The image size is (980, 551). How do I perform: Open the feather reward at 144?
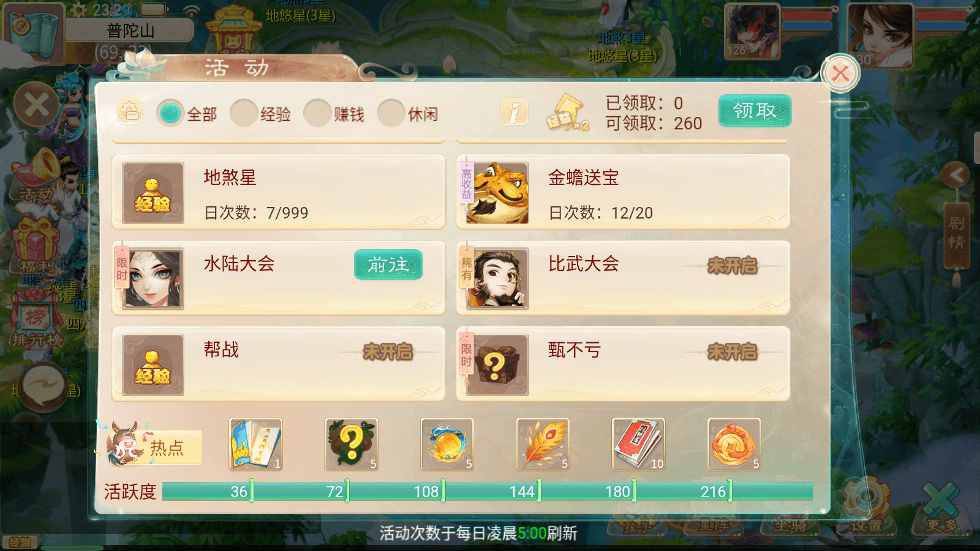[x=543, y=444]
